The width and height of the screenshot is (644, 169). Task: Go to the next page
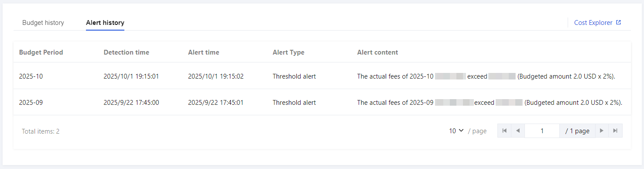click(x=601, y=131)
